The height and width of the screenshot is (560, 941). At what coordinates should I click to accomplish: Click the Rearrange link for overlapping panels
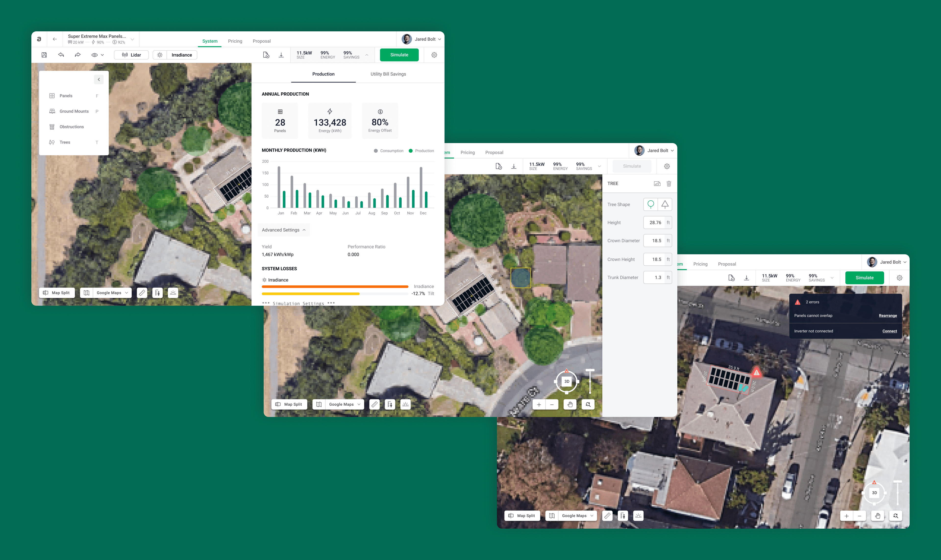pyautogui.click(x=888, y=316)
